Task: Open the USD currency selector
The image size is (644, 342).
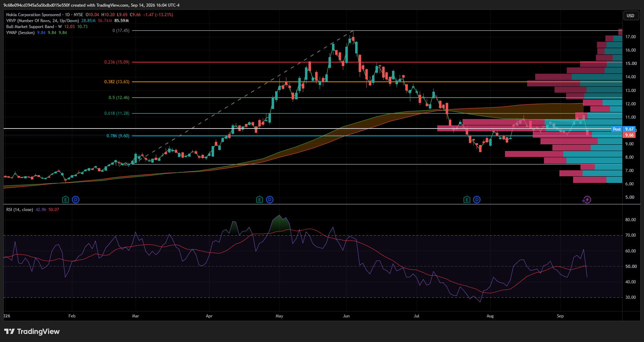Action: point(630,15)
